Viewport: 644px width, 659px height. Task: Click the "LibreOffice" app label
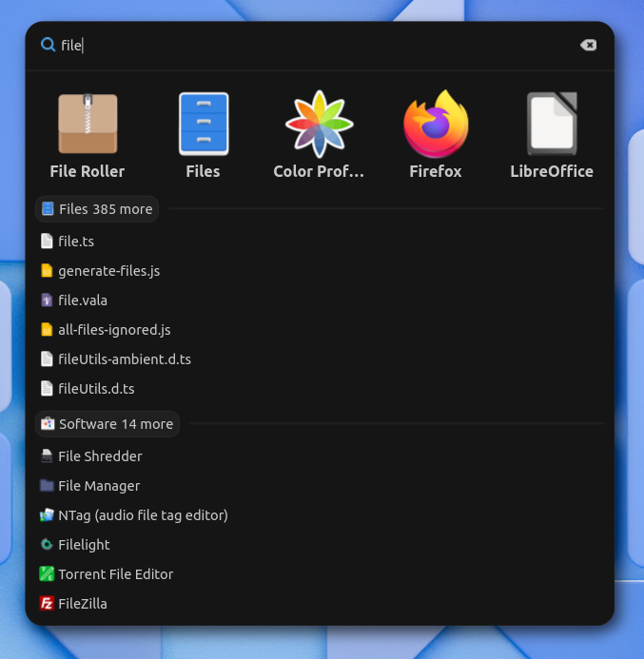click(552, 171)
